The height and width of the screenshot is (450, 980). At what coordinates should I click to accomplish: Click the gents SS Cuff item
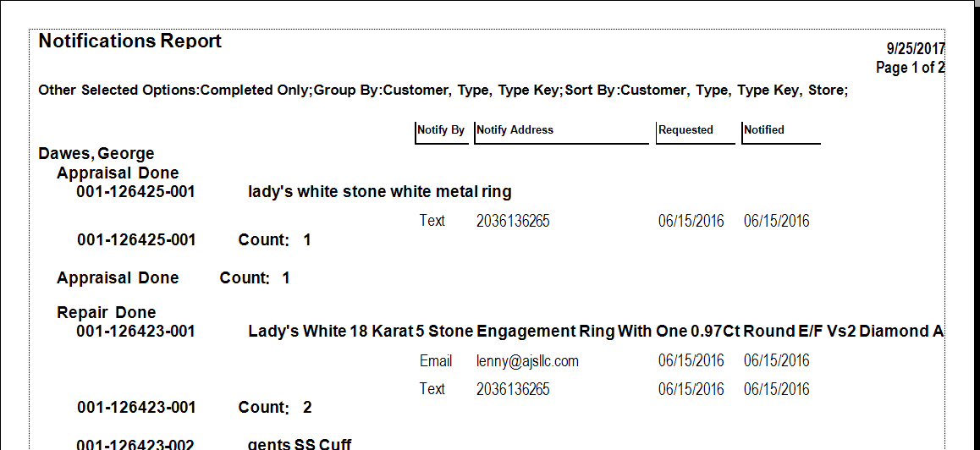tap(300, 444)
